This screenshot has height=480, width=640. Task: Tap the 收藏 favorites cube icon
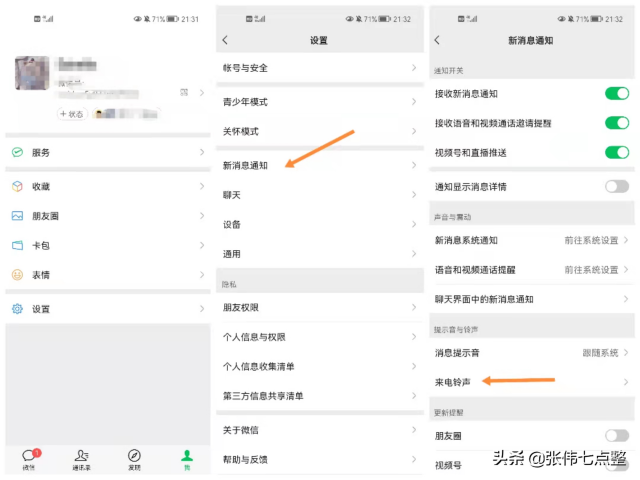[x=17, y=187]
